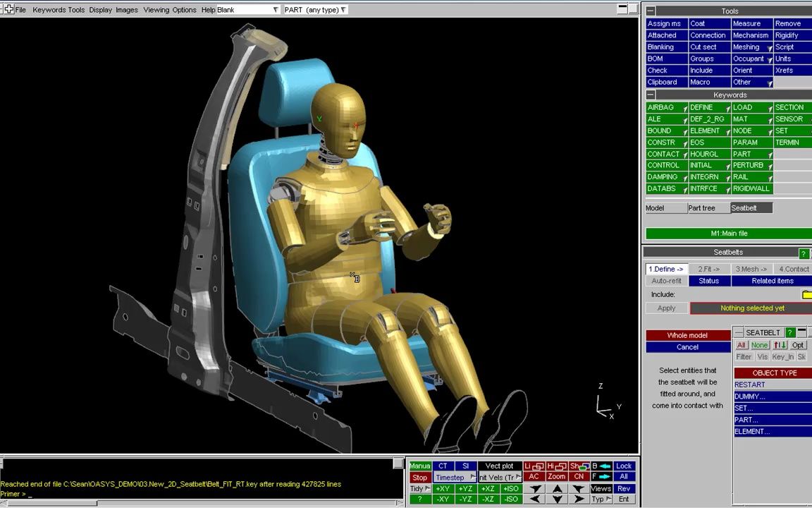
Task: Toggle the Lock view button
Action: tap(624, 466)
